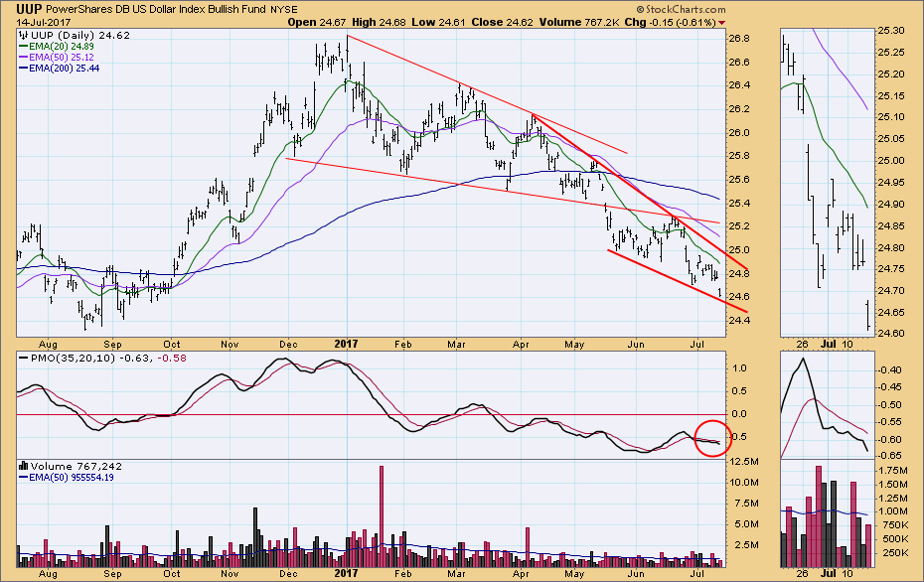Click the 25.4 price axis label

(x=739, y=204)
